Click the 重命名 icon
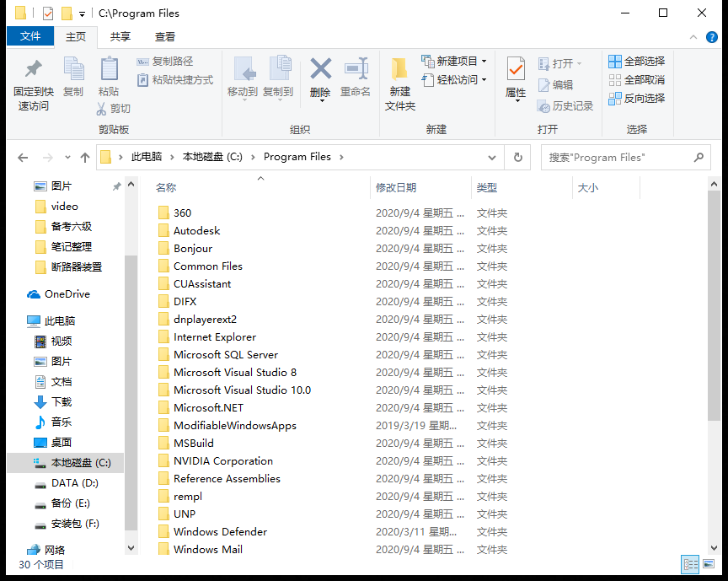The width and height of the screenshot is (728, 581). (x=356, y=69)
